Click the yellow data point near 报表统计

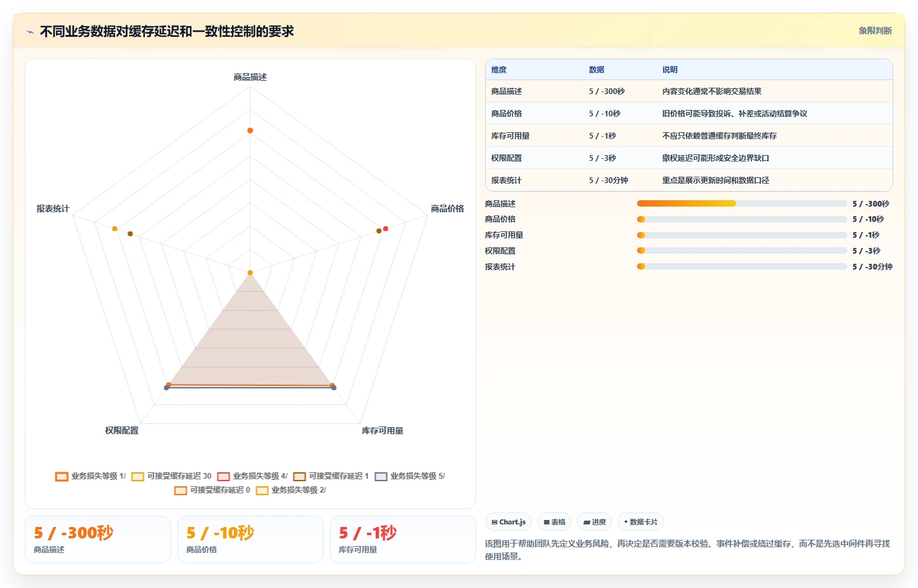(115, 229)
